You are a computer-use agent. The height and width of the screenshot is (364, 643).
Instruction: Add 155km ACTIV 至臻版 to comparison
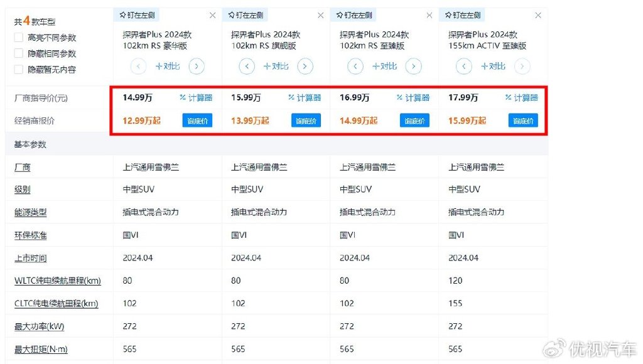[x=494, y=66]
